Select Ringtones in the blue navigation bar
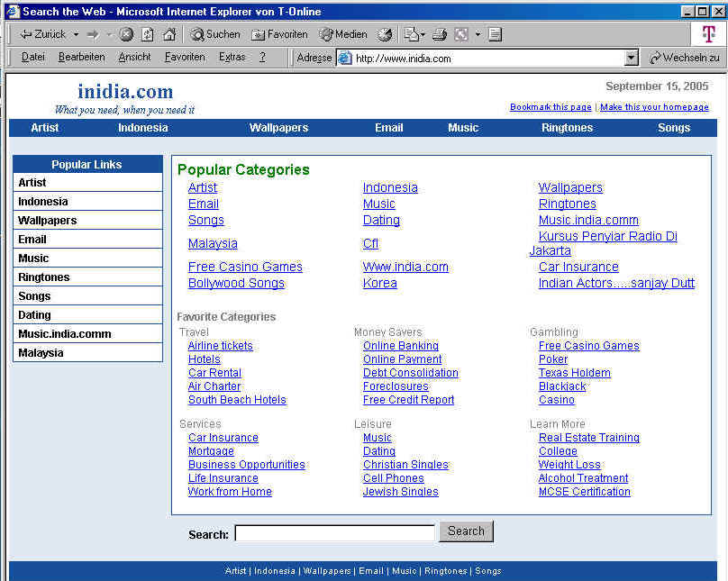This screenshot has width=728, height=581. tap(567, 128)
